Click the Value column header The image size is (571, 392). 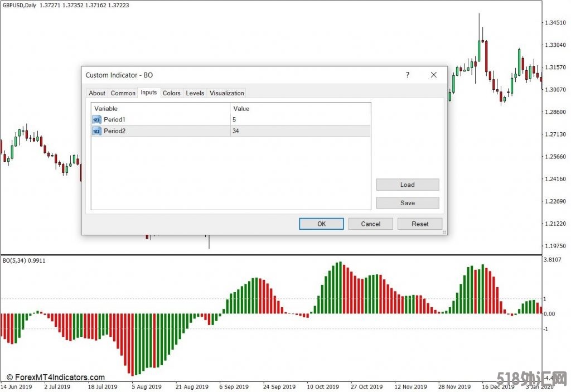(241, 109)
